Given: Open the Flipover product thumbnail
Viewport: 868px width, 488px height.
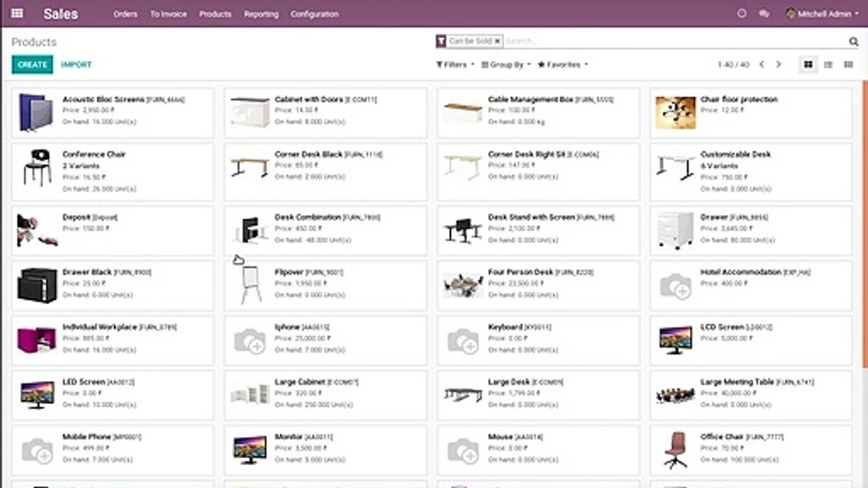Looking at the screenshot, I should click(251, 285).
